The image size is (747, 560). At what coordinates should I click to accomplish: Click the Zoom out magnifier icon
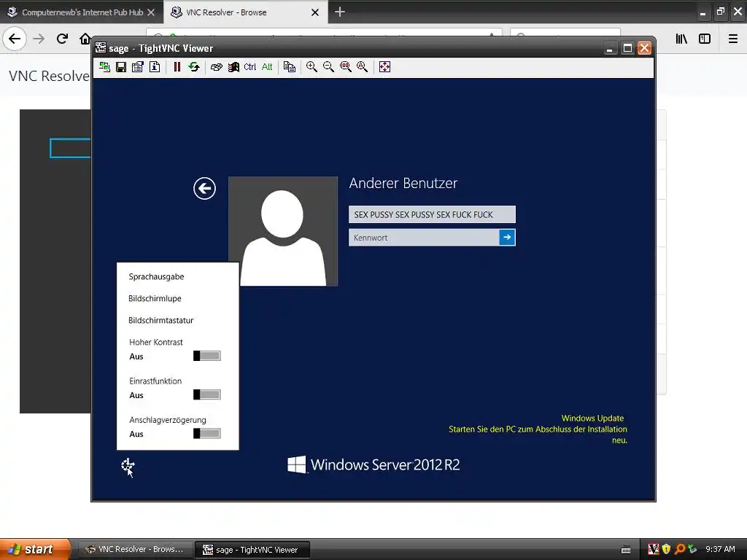point(328,67)
